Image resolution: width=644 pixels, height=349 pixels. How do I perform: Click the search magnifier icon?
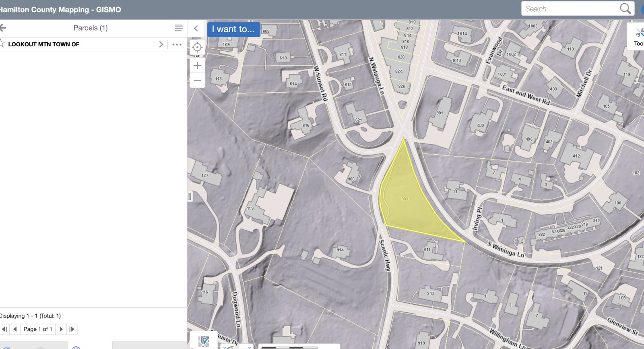tap(625, 8)
